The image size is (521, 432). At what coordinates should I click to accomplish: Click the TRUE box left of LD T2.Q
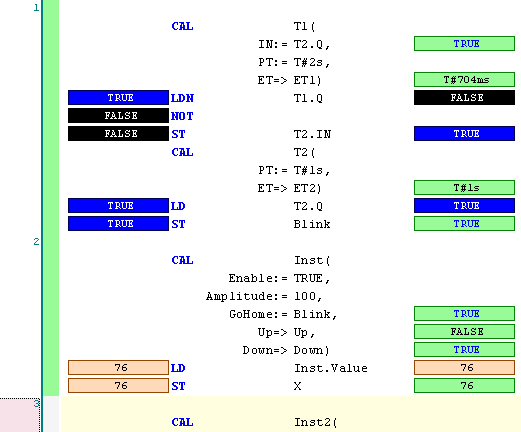tap(118, 206)
